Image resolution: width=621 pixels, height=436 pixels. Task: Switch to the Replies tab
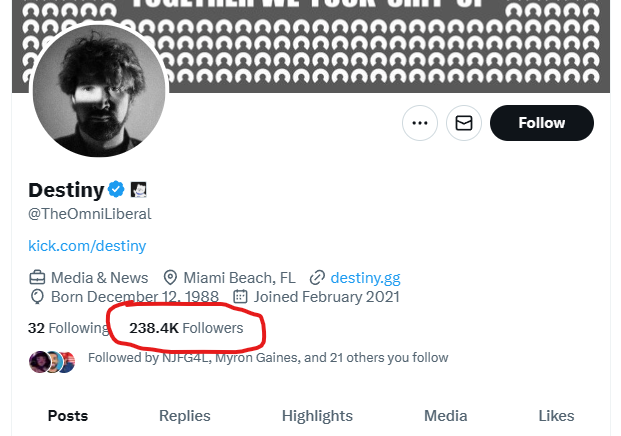tap(185, 416)
